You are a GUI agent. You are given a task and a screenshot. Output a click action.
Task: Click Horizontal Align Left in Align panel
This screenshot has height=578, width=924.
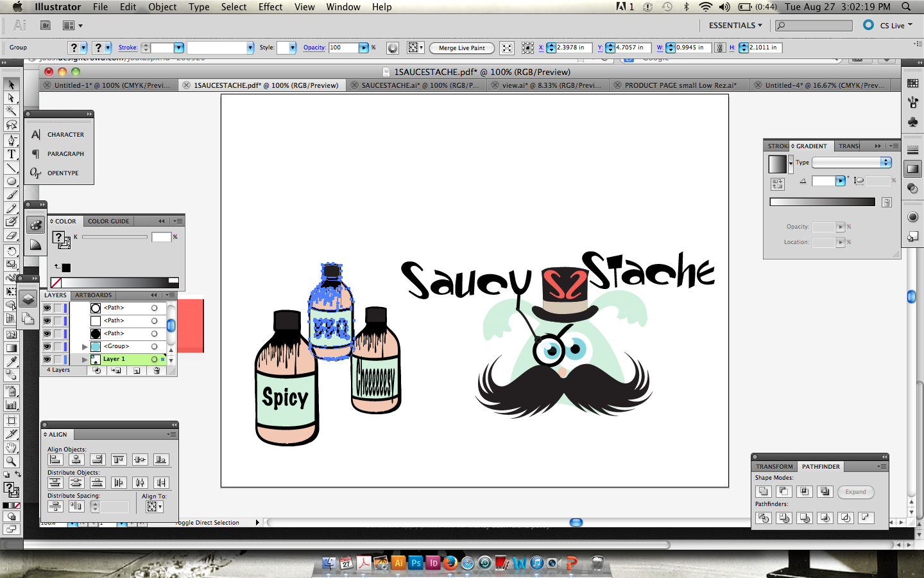pos(55,459)
